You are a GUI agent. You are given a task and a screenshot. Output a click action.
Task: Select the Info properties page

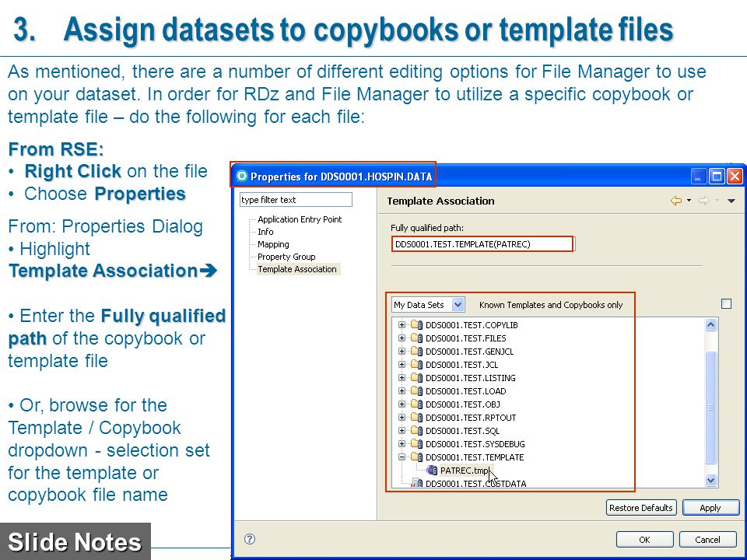tap(265, 232)
